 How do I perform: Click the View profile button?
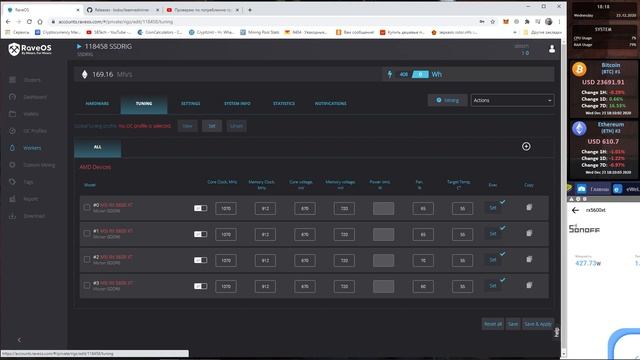187,126
